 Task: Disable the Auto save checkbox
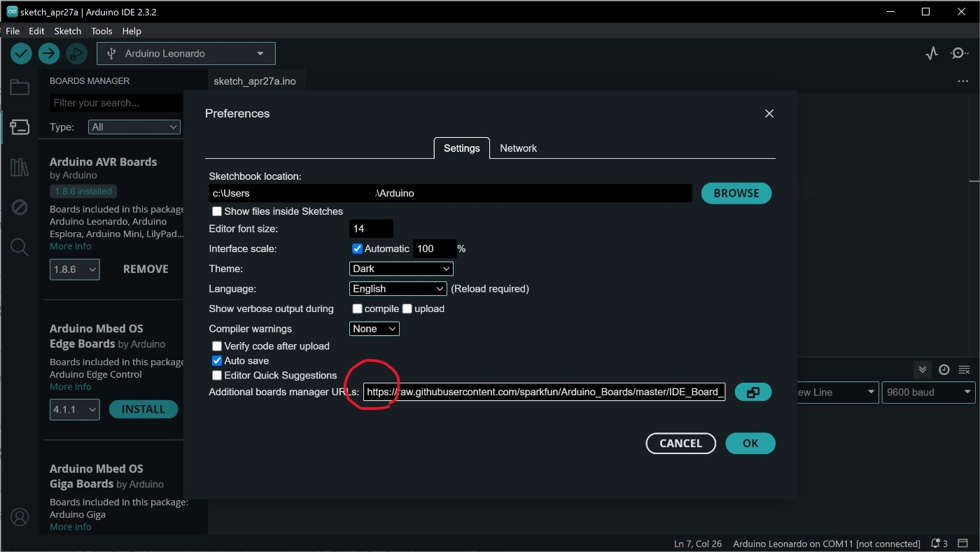pos(217,360)
